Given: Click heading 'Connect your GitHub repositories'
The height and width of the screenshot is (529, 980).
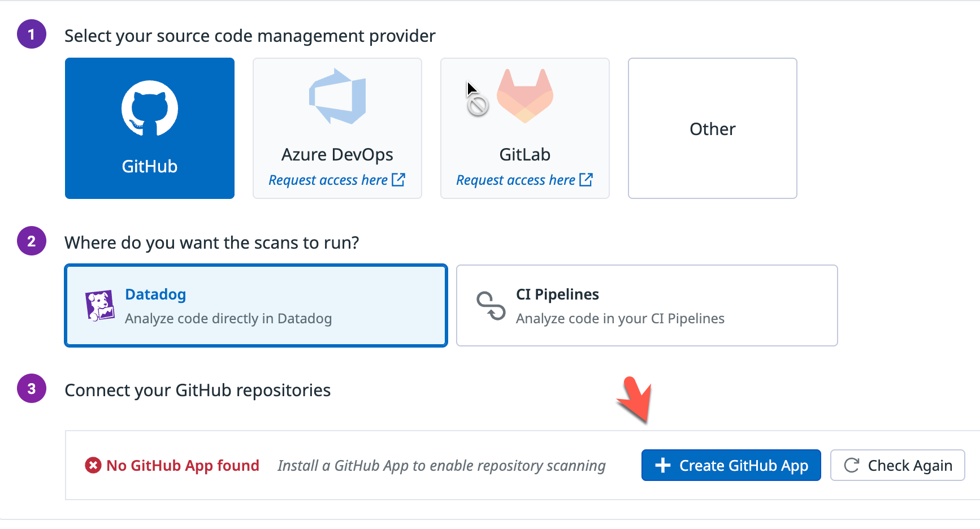Looking at the screenshot, I should [x=198, y=390].
